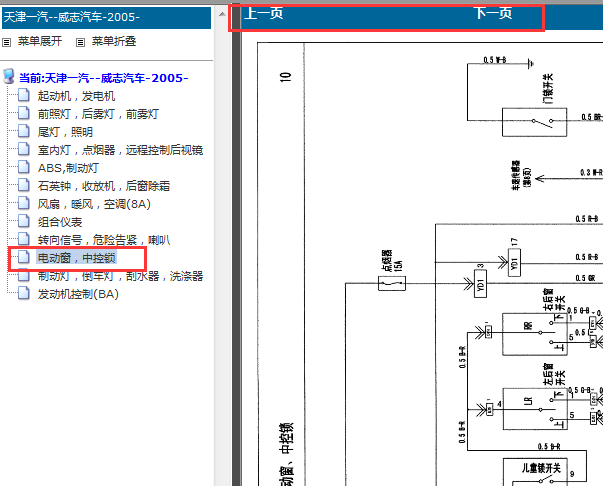Click the page icon beside 前照灯，后雾灯，前雾灯
Viewport: 603px width, 486px height.
click(x=24, y=113)
